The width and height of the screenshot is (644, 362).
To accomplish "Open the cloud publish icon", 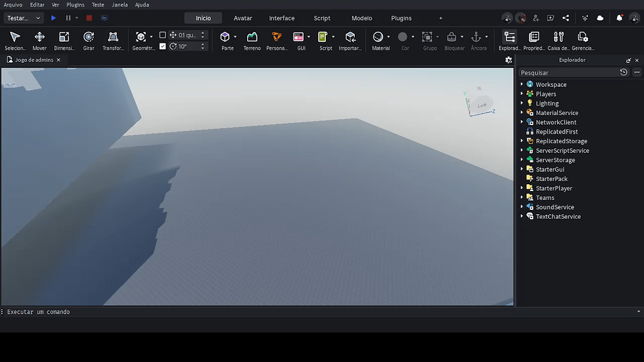I will (x=600, y=18).
